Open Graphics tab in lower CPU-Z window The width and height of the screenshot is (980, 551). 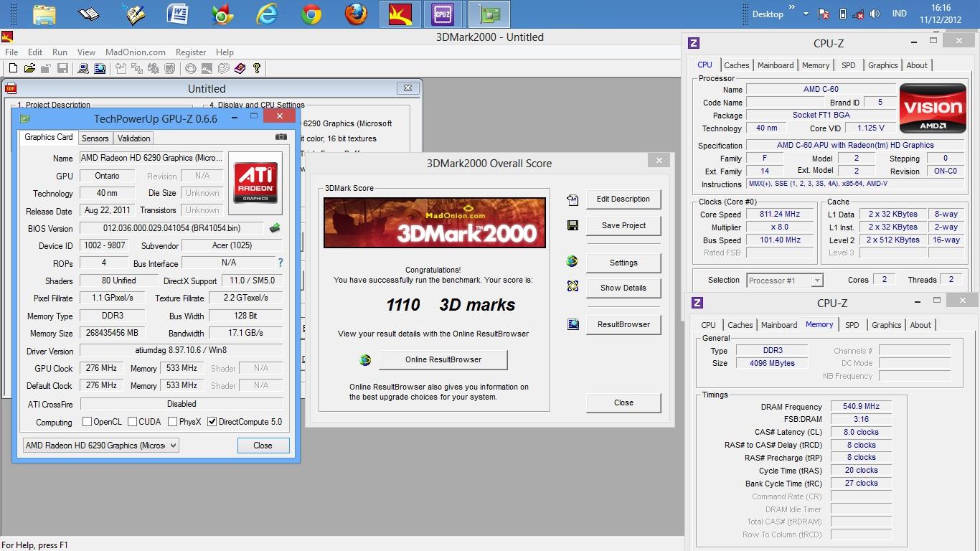[886, 325]
